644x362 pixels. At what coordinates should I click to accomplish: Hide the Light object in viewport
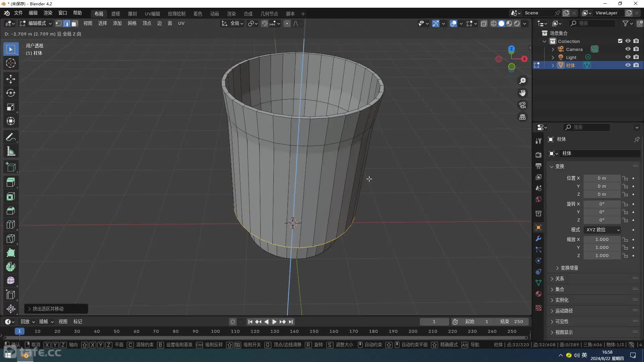tap(628, 57)
